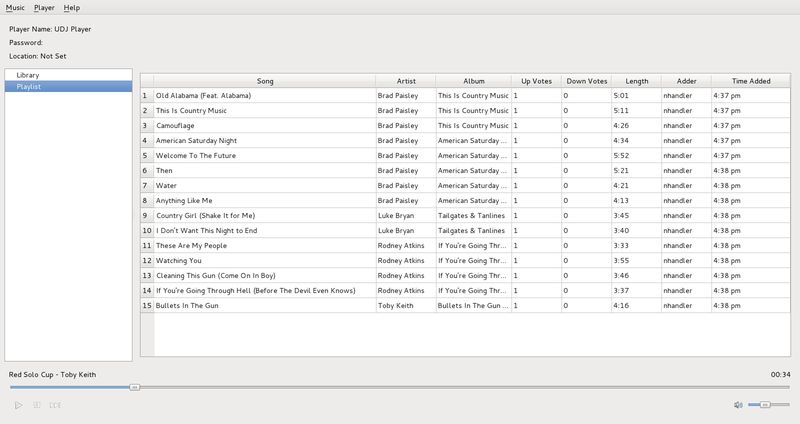This screenshot has height=424, width=800.
Task: Click artist Toby Keith in row 15
Action: click(x=395, y=306)
